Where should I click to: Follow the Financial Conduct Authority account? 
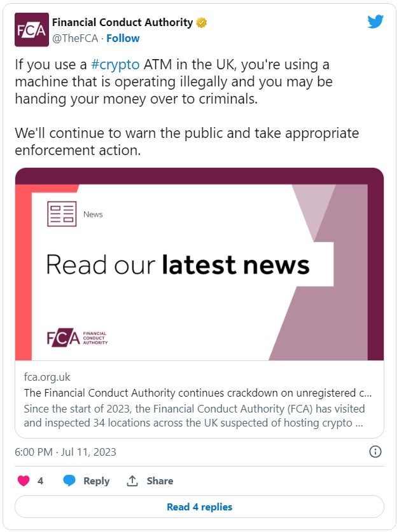click(x=123, y=38)
